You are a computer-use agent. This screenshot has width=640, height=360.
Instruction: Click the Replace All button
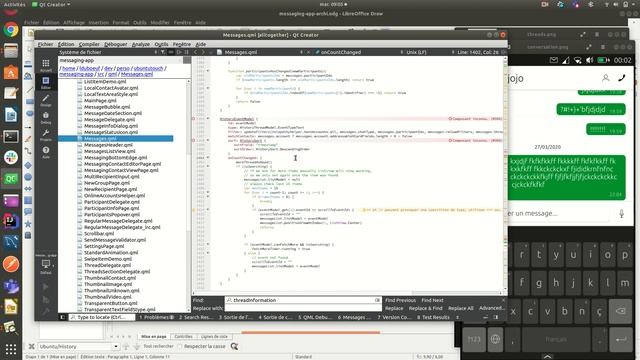[x=461, y=308]
